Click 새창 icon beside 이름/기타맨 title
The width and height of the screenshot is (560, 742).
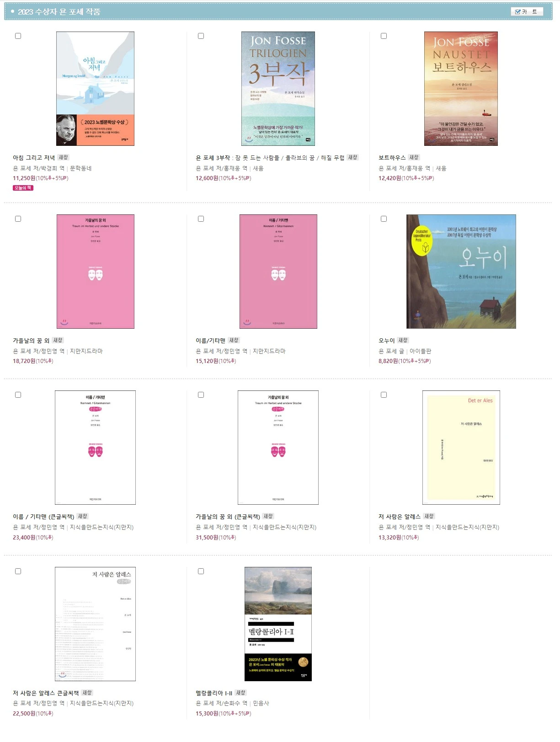click(x=234, y=340)
